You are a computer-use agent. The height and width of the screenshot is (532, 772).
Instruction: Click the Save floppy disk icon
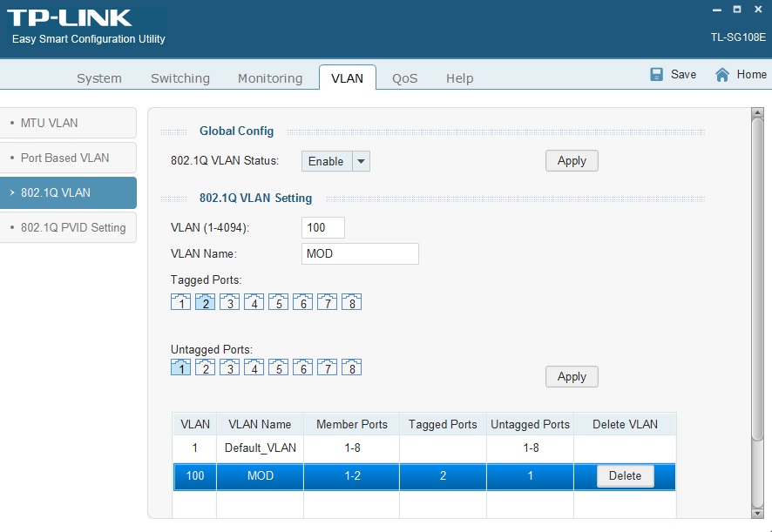coord(656,74)
